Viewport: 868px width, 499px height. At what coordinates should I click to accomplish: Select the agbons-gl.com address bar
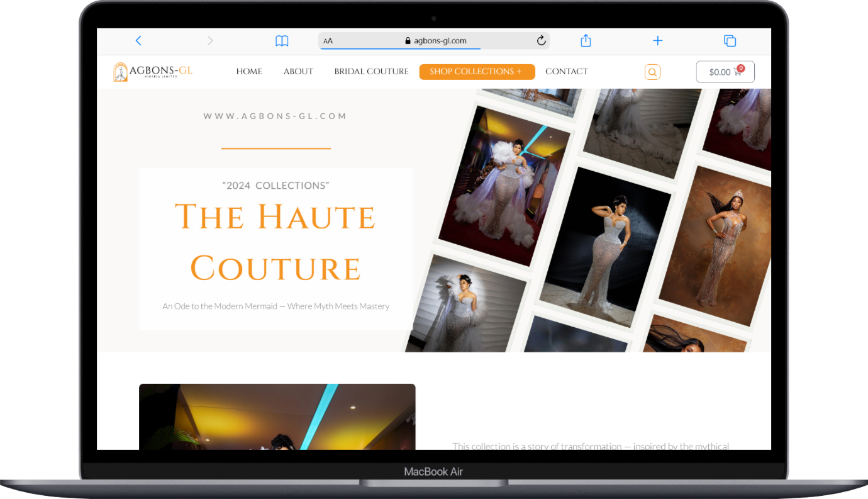[434, 41]
